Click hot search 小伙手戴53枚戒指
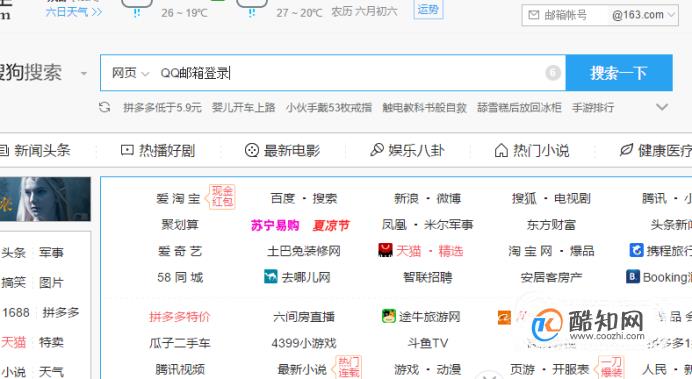Screen dimensions: 692x379 coord(329,107)
